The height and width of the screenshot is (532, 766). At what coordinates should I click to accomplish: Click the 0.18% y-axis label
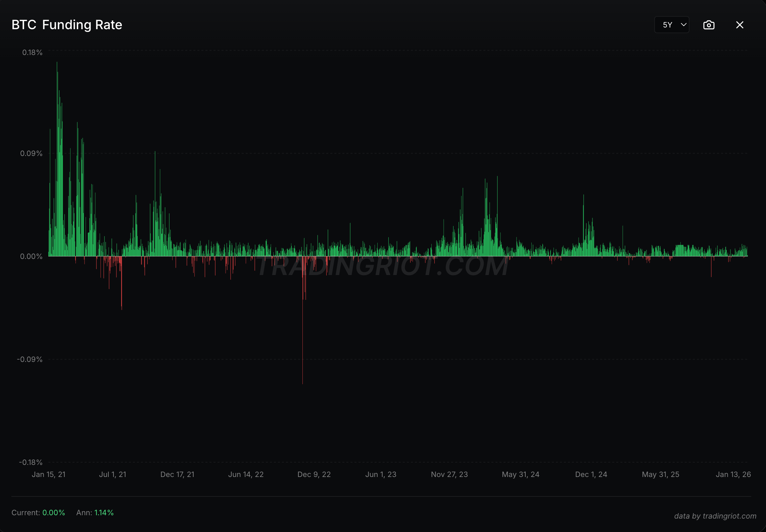pyautogui.click(x=32, y=53)
